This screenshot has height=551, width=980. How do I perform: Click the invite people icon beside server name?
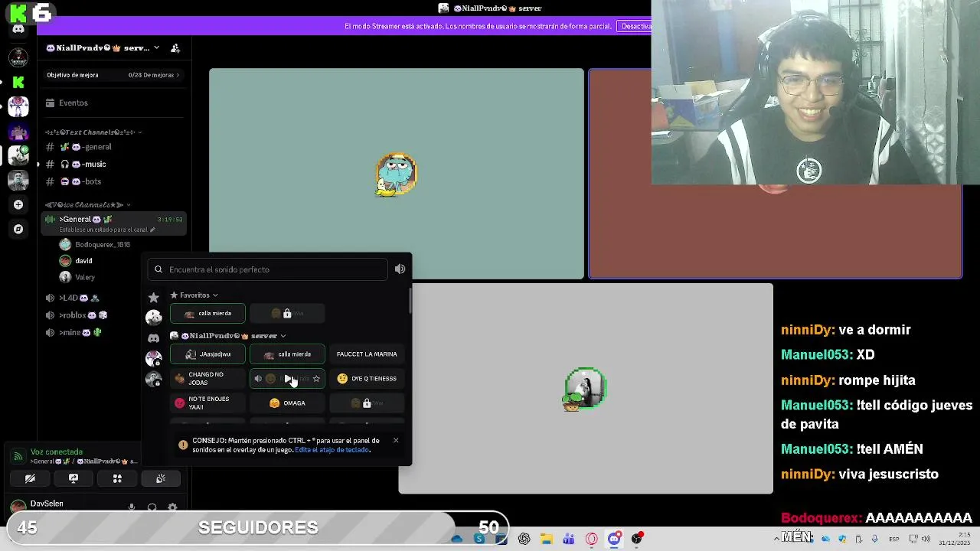pos(175,48)
